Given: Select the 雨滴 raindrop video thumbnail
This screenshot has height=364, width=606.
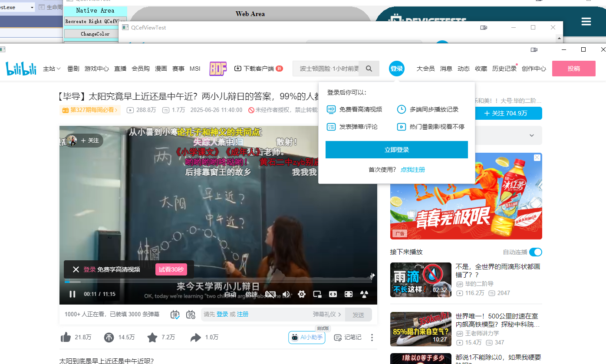Looking at the screenshot, I should [x=420, y=280].
